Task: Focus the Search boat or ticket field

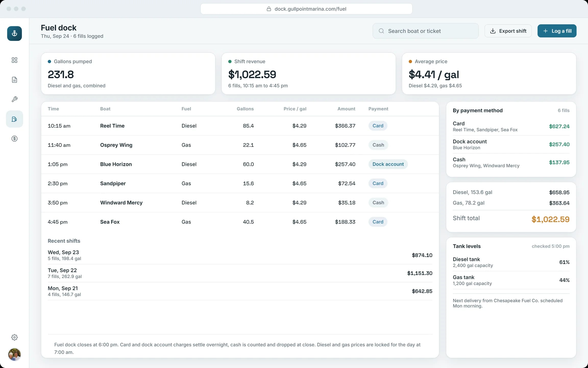Action: [x=425, y=31]
